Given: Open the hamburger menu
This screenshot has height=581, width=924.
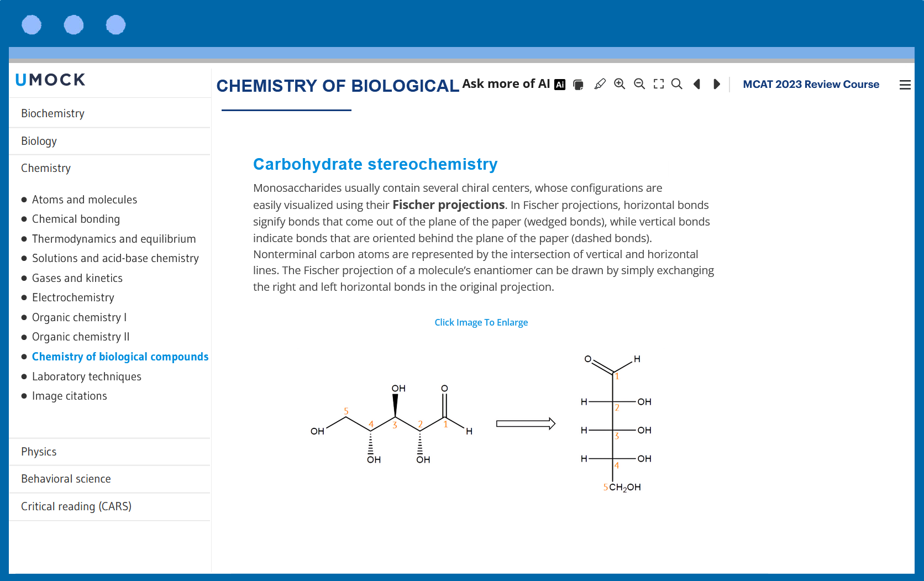Looking at the screenshot, I should [x=905, y=85].
